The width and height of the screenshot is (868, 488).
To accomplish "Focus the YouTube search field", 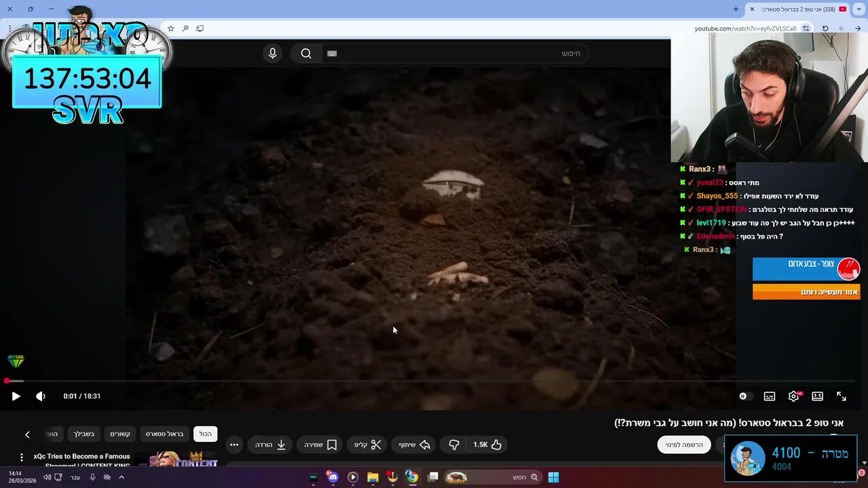I will click(454, 54).
